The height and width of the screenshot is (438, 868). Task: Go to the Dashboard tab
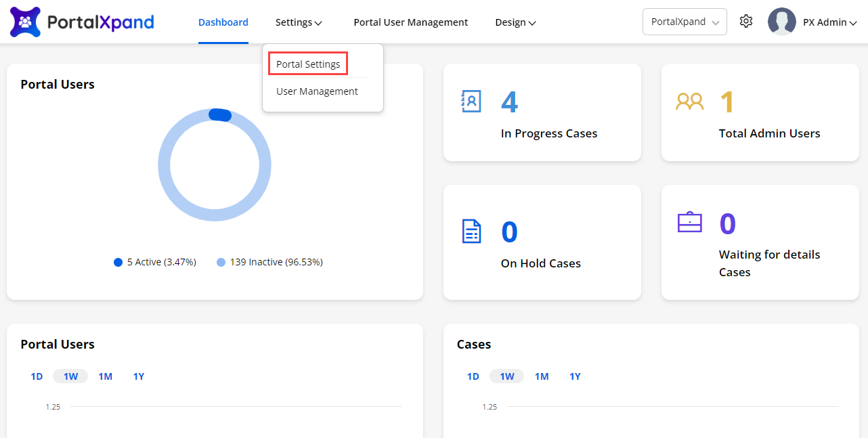pyautogui.click(x=223, y=22)
